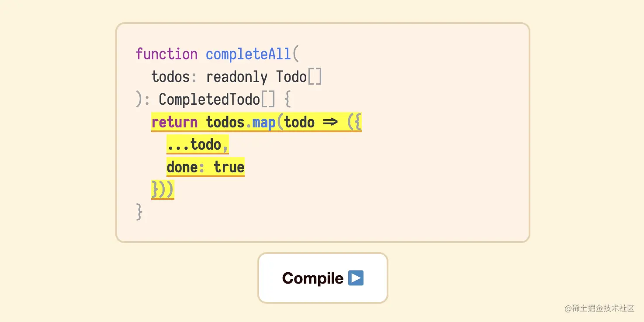Viewport: 644px width, 322px height.
Task: Select the "completeAll" function name
Action: pos(248,54)
